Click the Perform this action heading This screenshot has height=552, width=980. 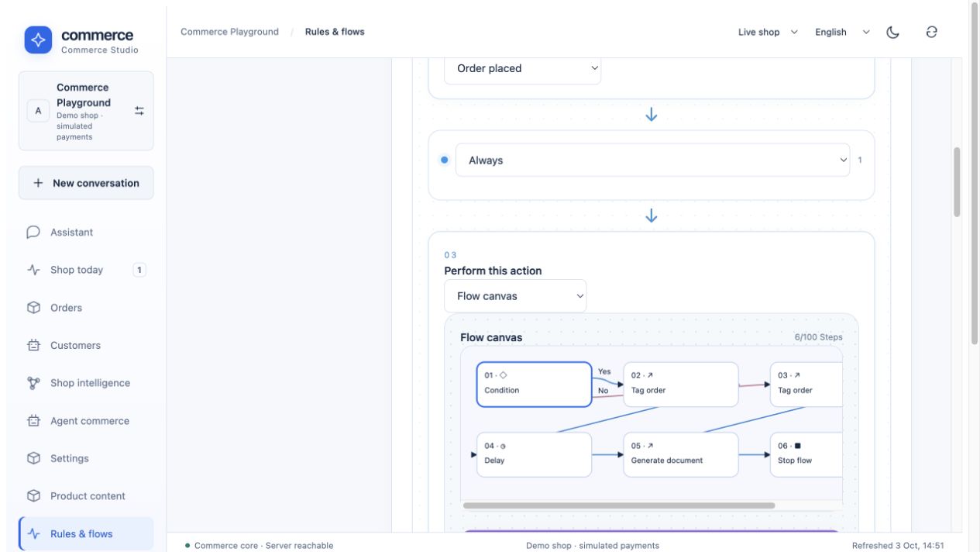pyautogui.click(x=493, y=271)
